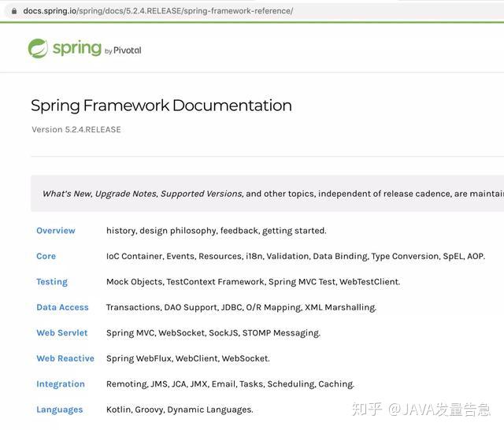Go to the Integration section link

(61, 384)
